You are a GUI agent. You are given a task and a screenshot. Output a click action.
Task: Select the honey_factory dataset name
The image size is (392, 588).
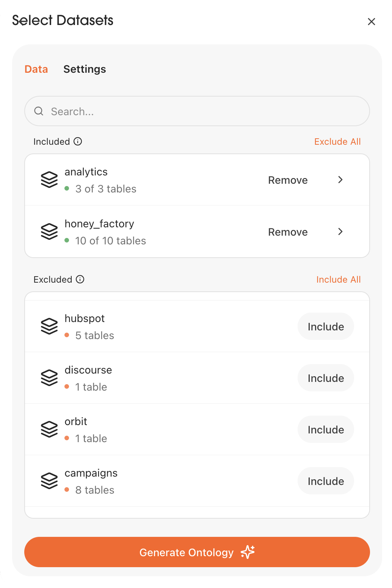tap(99, 224)
